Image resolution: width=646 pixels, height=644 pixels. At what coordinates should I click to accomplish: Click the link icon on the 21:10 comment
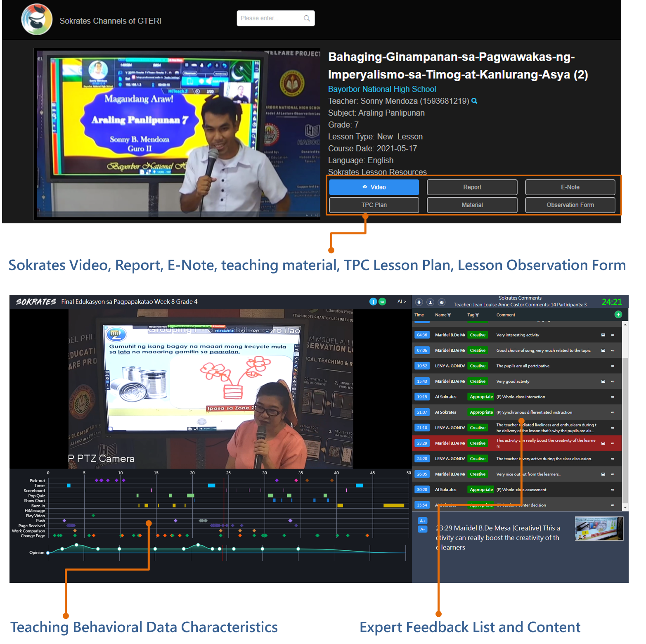(x=613, y=428)
